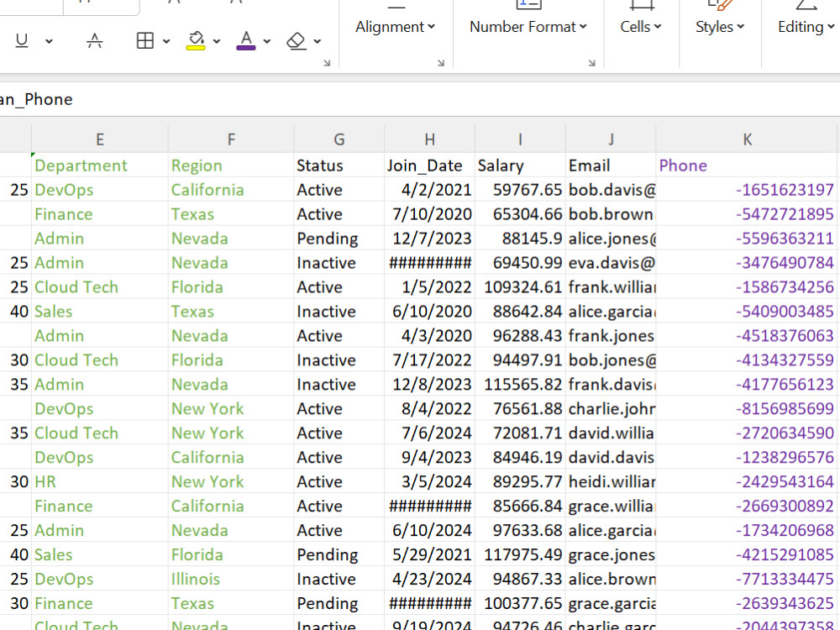Select date cell 7/10/2020

(x=429, y=214)
